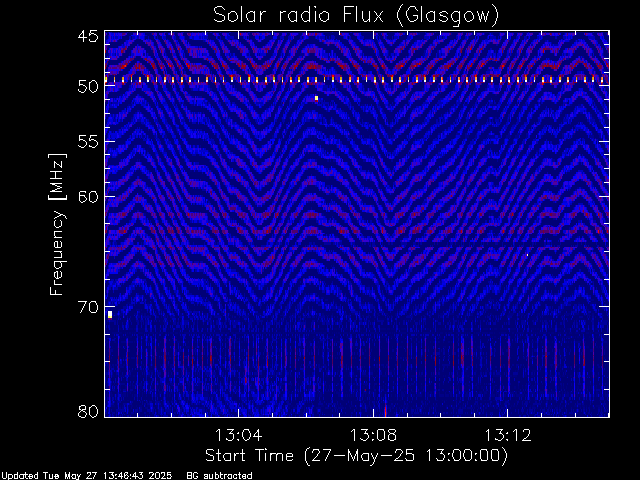Click the white-yellow spot near 71 MHz
Screen dimensions: 640x480
pos(110,314)
